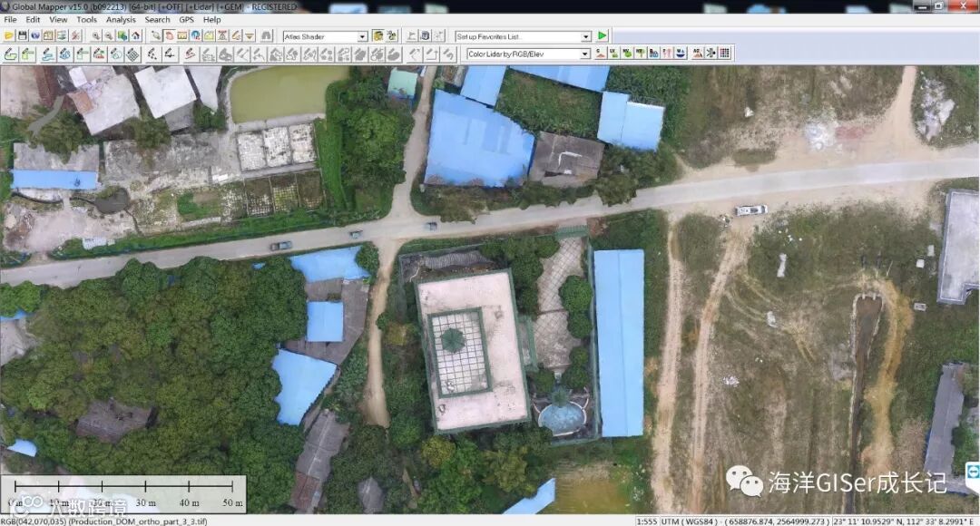Click the map scale bar
Screen dimensions: 980x526
point(123,493)
